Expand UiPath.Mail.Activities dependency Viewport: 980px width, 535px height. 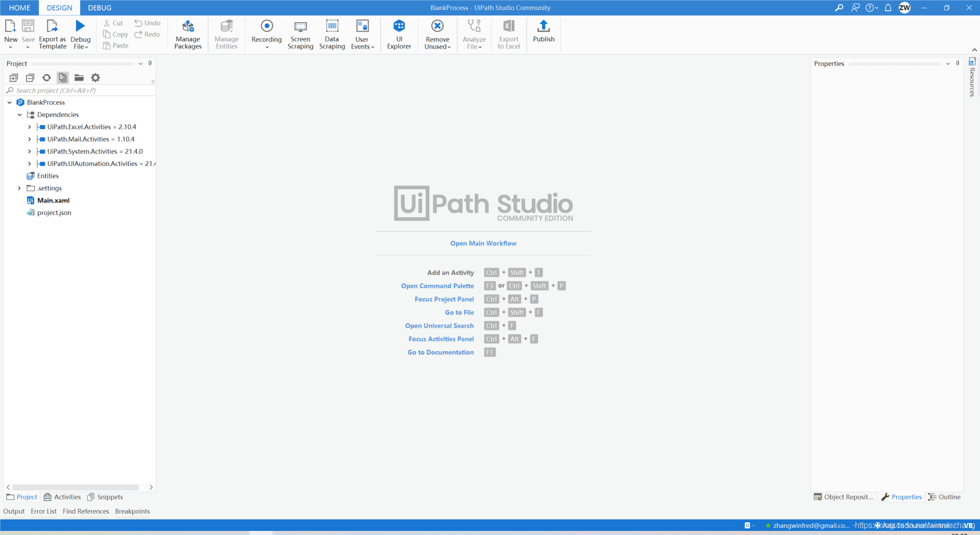30,139
